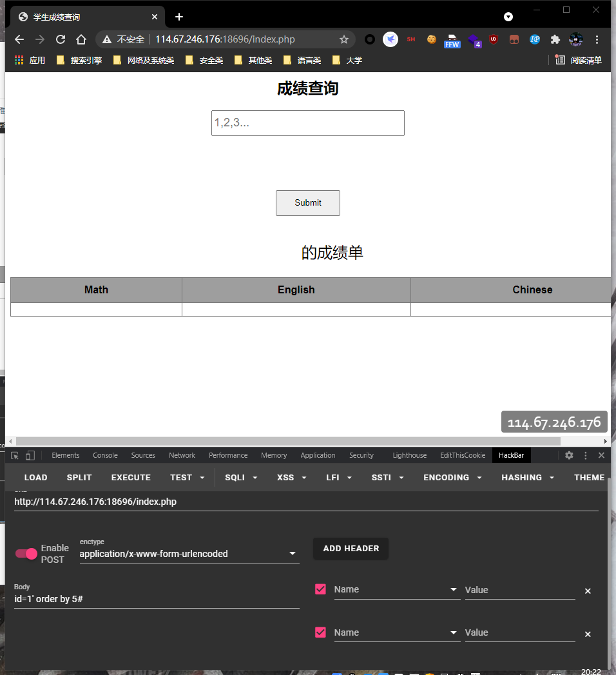Click the page horizontal scrollbar
Screen dimensions: 616x675
pos(288,441)
